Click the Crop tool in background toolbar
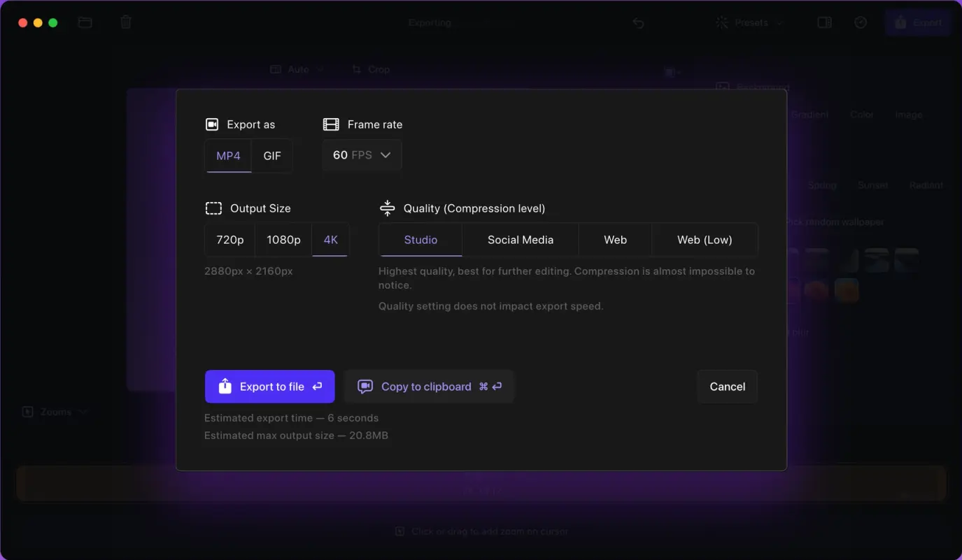The image size is (962, 560). tap(371, 69)
